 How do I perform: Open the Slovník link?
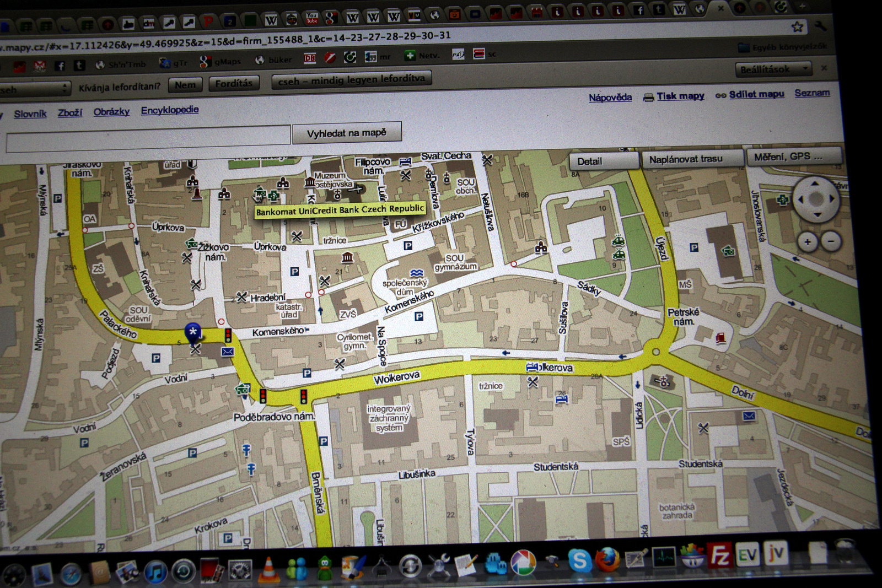point(30,114)
